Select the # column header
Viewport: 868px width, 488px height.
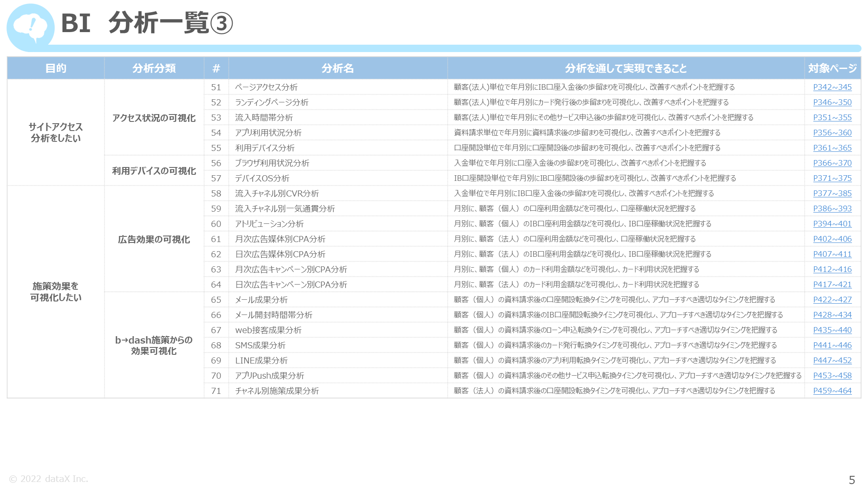coord(216,68)
